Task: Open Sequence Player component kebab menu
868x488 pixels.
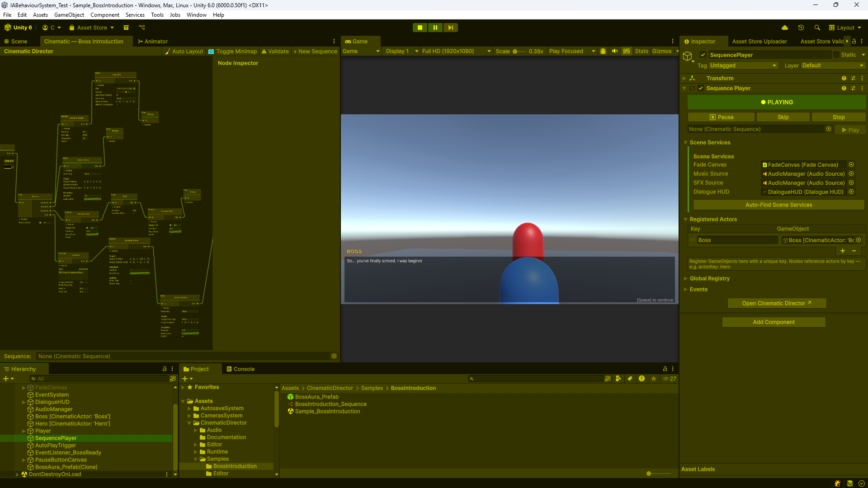Action: 862,88
